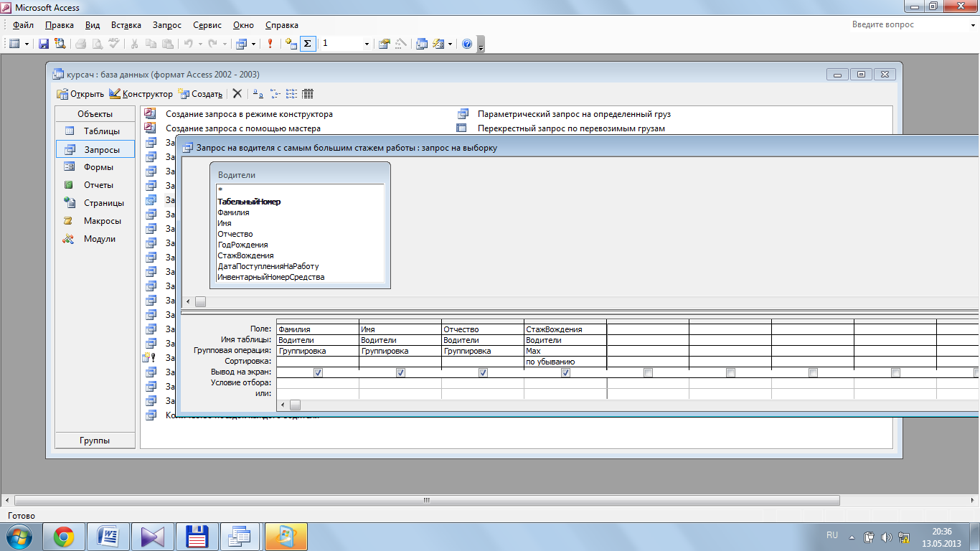Screen dimensions: 980x551
Task: Open Google Chrome from taskbar
Action: point(64,537)
